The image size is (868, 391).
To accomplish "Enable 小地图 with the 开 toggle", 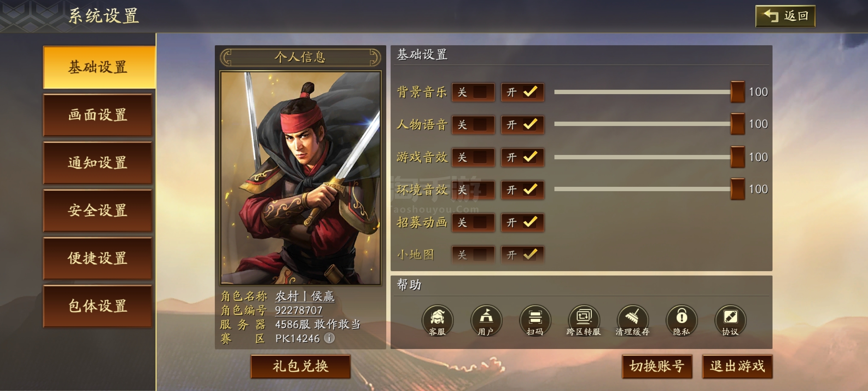I will [x=523, y=255].
